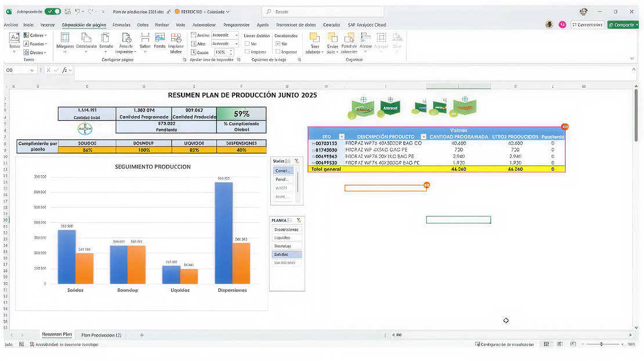Switch to normal view in the status bar

[x=547, y=344]
